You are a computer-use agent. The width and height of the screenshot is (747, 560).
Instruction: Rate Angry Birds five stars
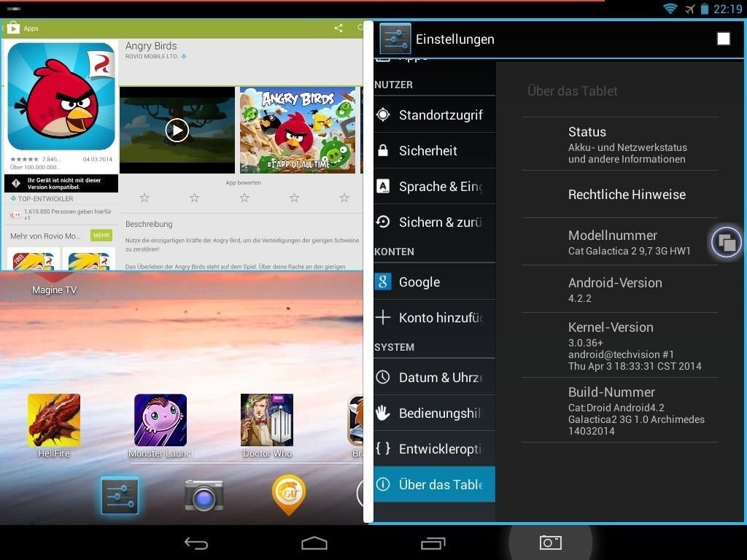[x=344, y=198]
